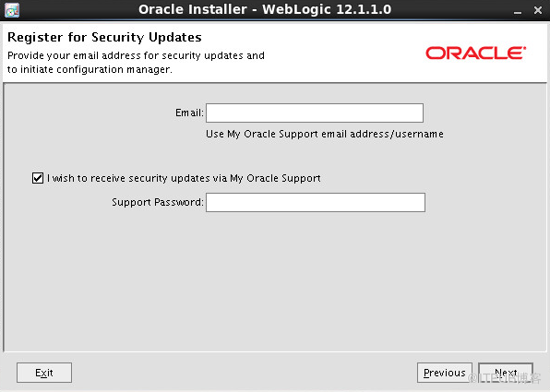Click the 'Support Password:' label
The width and height of the screenshot is (550, 392).
[158, 202]
